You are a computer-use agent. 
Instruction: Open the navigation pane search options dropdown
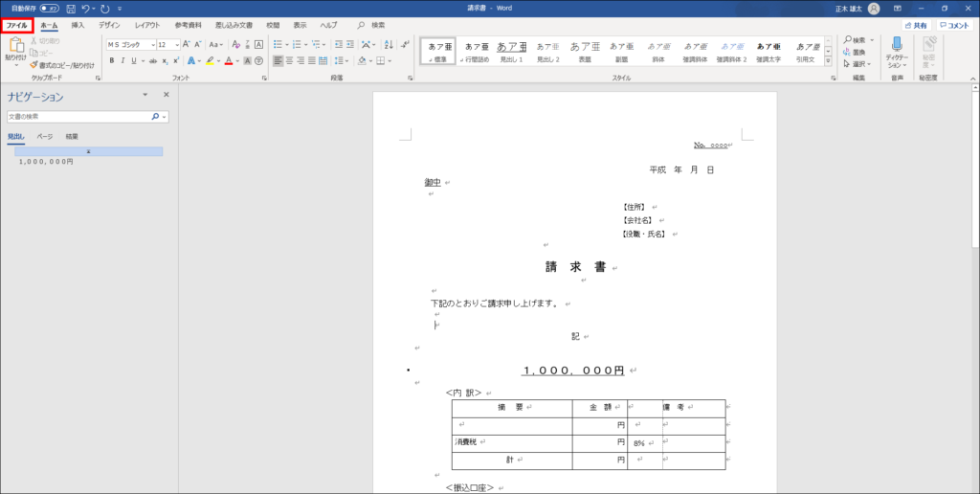(165, 117)
